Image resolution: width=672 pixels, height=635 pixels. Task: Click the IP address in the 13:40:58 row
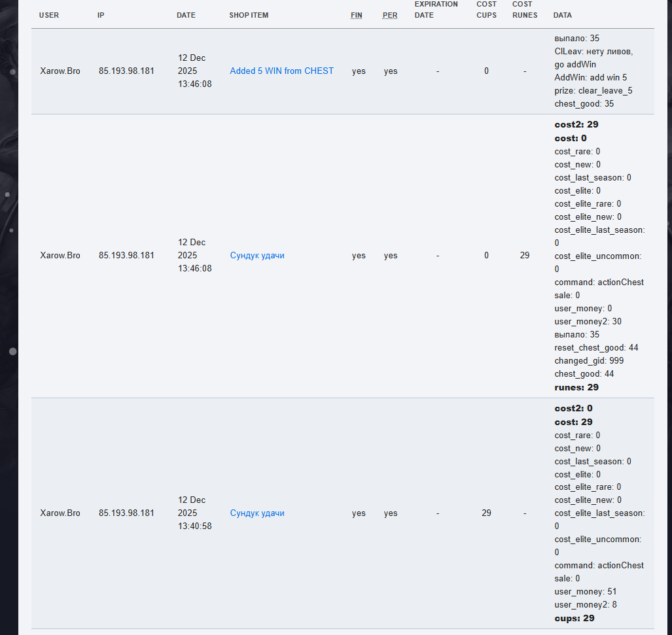tap(126, 513)
